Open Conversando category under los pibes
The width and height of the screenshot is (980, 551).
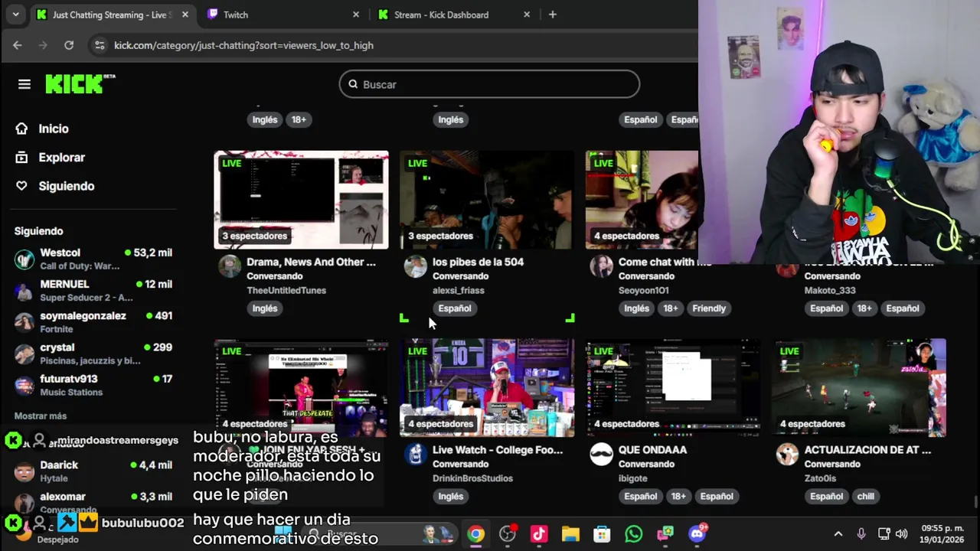[460, 276]
